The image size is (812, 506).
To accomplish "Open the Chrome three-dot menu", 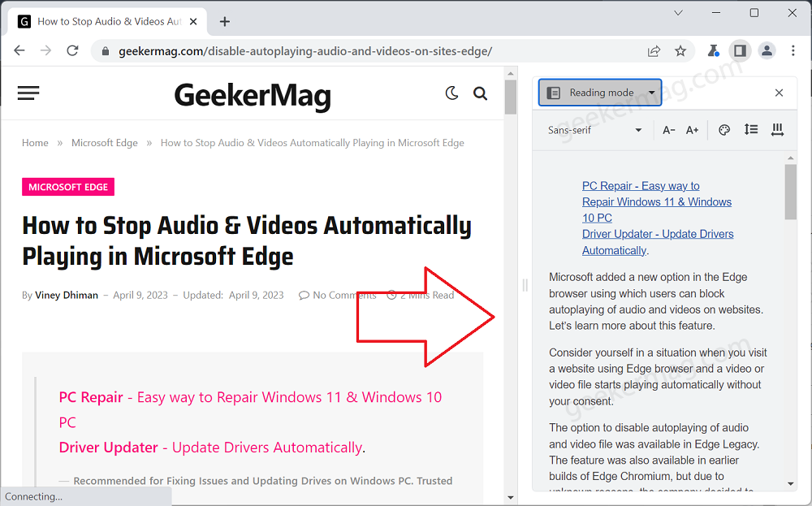I will click(793, 50).
